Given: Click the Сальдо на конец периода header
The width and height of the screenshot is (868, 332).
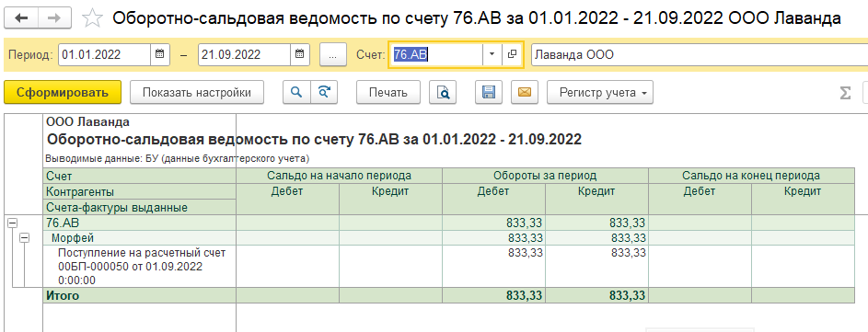Looking at the screenshot, I should [x=751, y=176].
